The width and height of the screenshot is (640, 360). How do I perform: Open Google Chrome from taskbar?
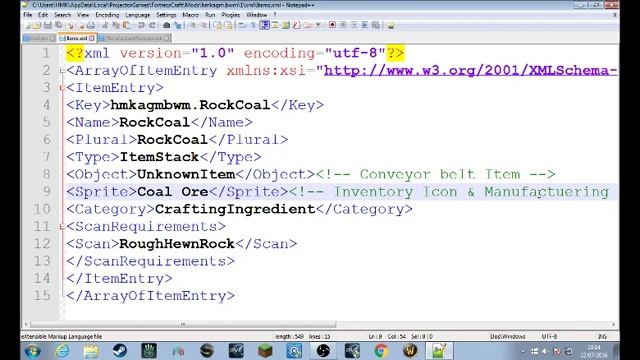click(x=381, y=351)
